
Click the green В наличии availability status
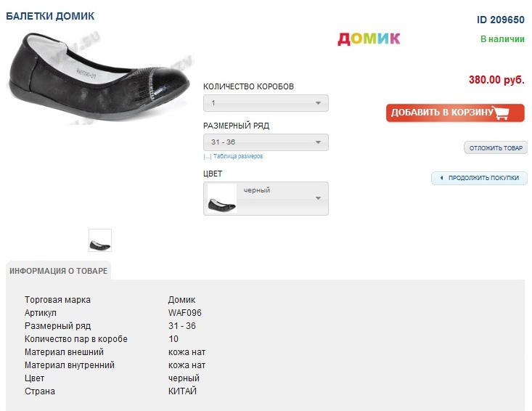[x=502, y=39]
